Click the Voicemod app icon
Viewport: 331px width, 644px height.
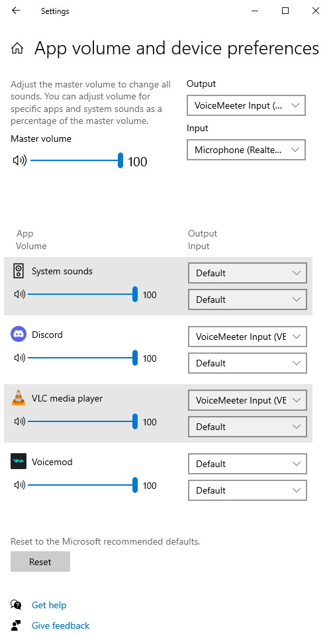pyautogui.click(x=19, y=461)
